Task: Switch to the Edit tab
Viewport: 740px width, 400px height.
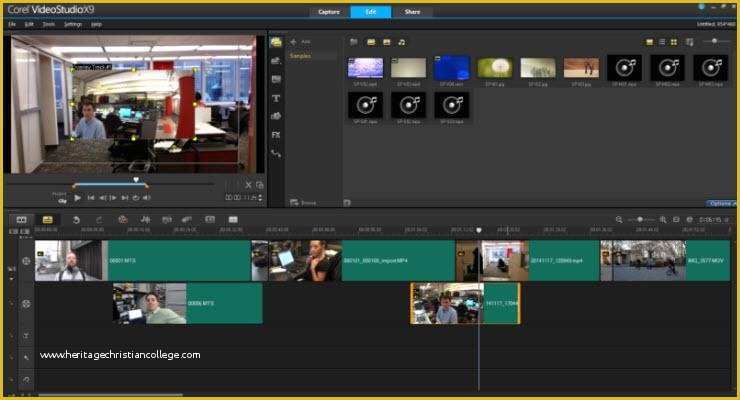Action: point(370,12)
